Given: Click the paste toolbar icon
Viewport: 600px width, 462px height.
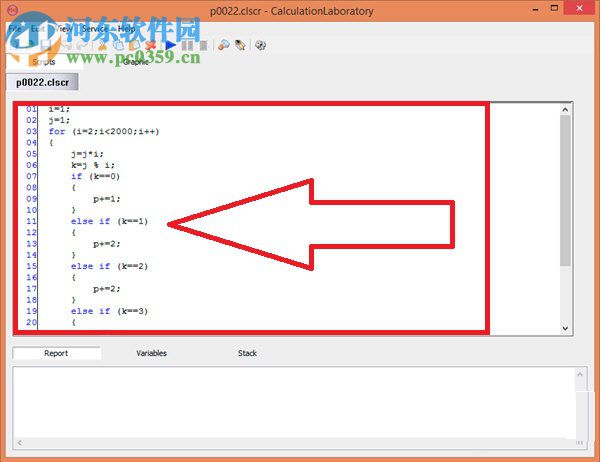Looking at the screenshot, I should [135, 46].
